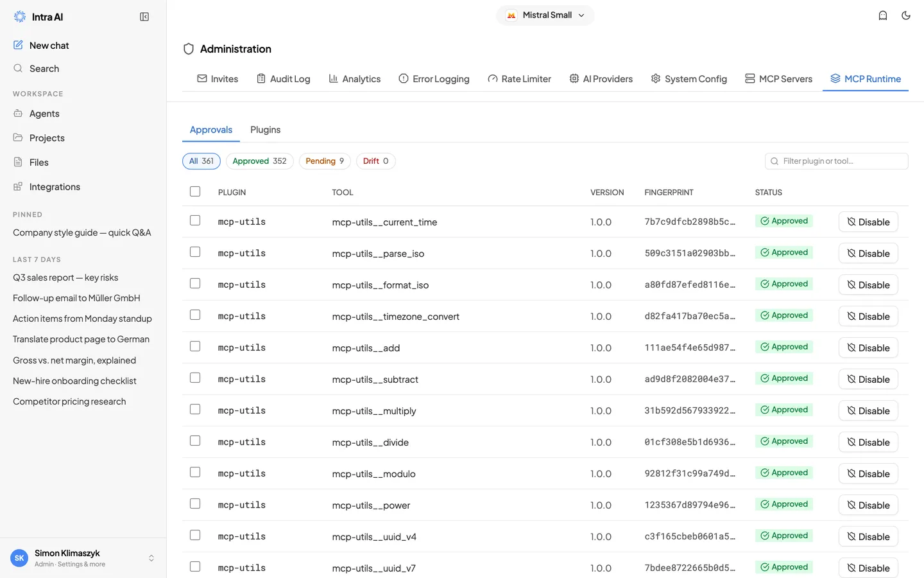Click the Approved status badge of mcp-utils__modulo

coord(784,473)
